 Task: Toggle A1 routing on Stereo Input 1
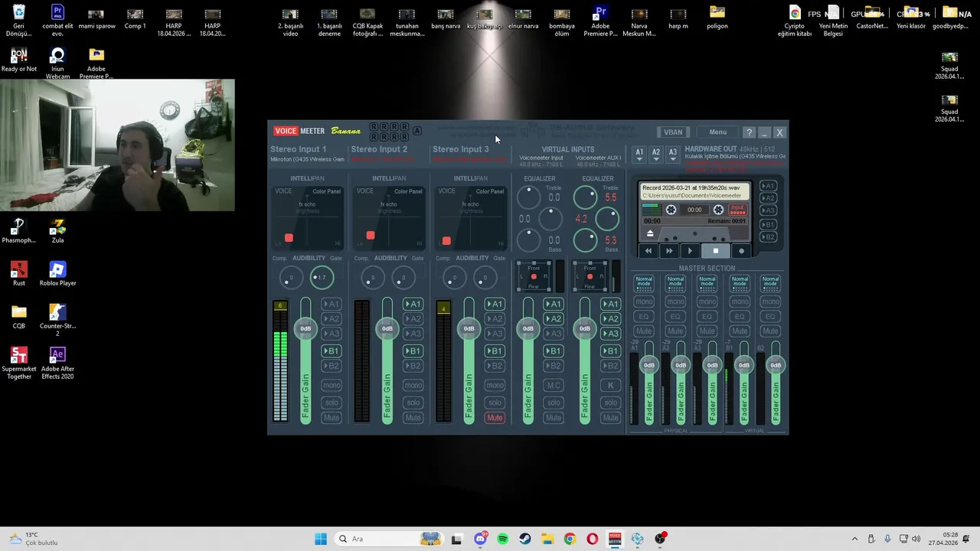[331, 305]
